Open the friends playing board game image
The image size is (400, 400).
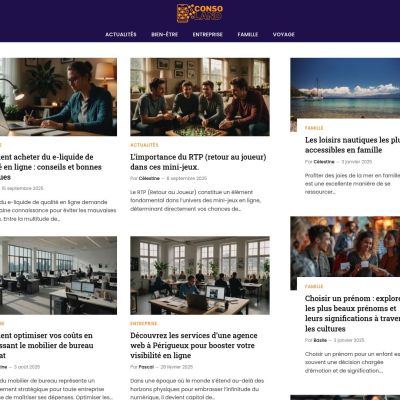[200, 97]
